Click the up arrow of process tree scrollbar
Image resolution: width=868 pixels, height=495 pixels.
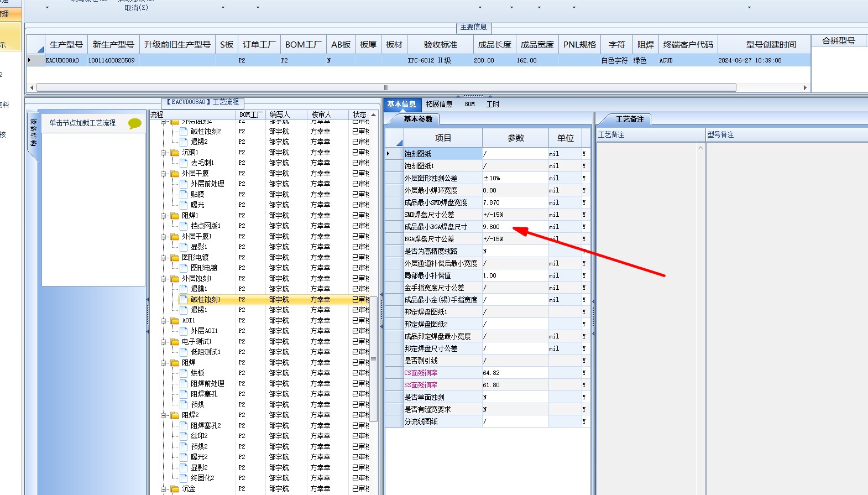click(374, 115)
